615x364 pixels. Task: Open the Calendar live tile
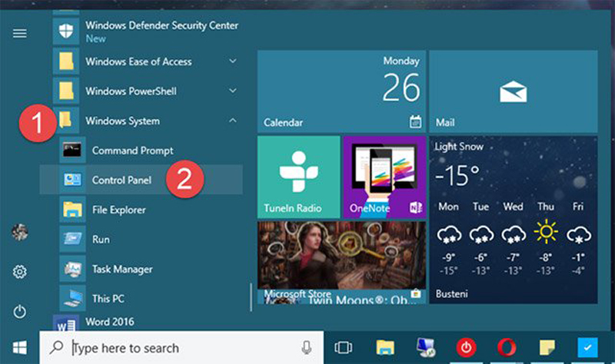pos(341,91)
